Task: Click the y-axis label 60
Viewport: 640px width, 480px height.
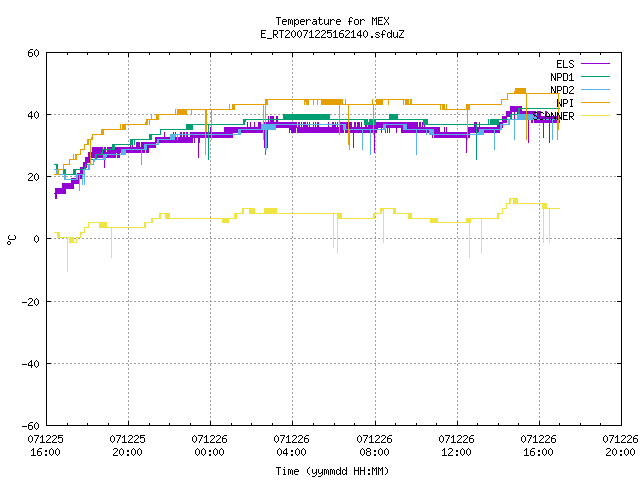Action: click(x=33, y=53)
